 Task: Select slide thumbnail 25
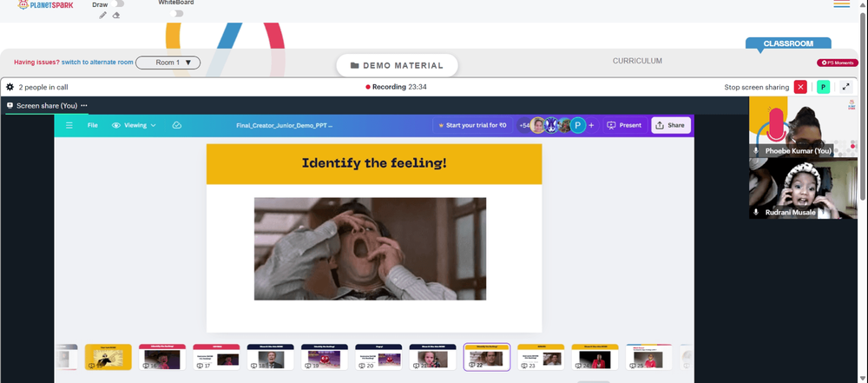648,357
